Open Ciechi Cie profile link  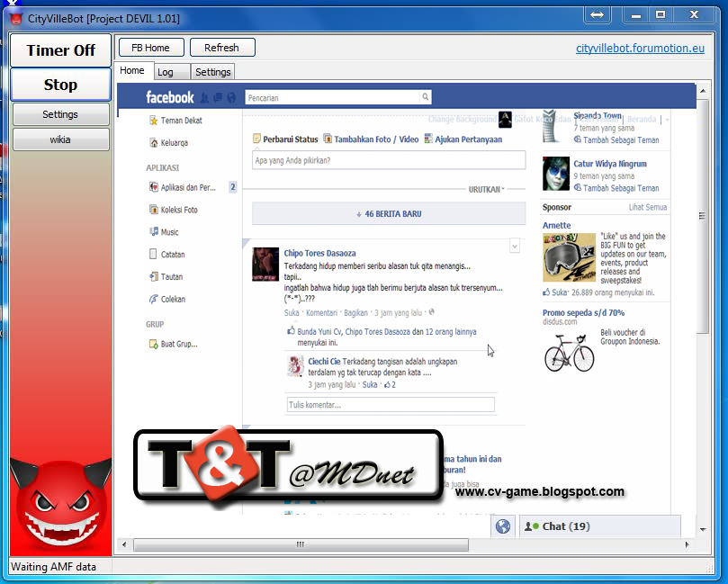(324, 361)
